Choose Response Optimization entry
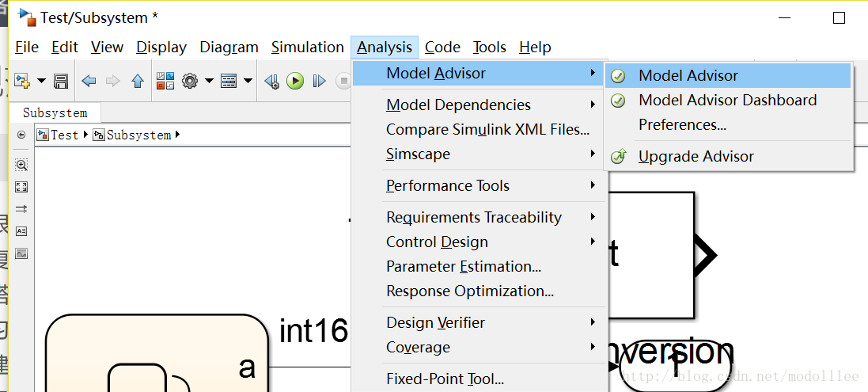 coord(479,291)
